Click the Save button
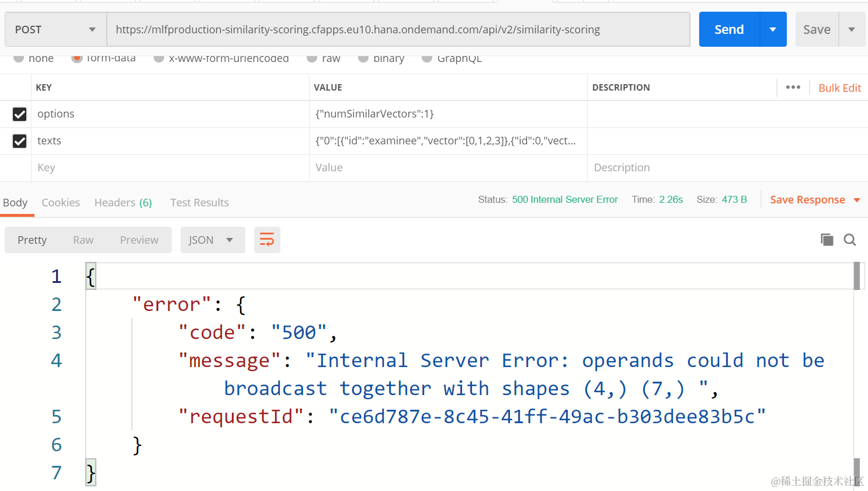The height and width of the screenshot is (491, 868). click(817, 29)
